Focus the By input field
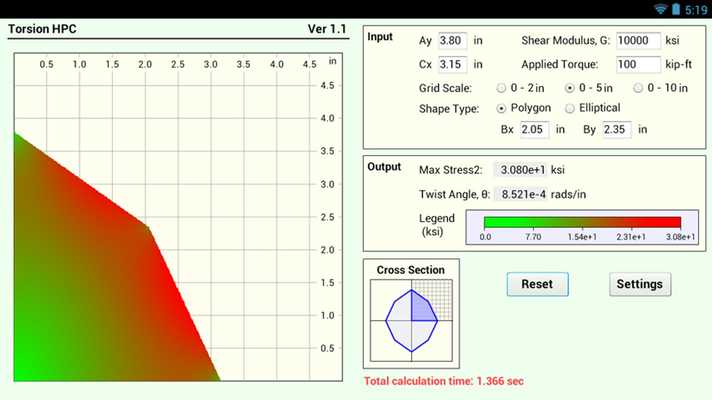Image resolution: width=712 pixels, height=400 pixels. coord(617,130)
